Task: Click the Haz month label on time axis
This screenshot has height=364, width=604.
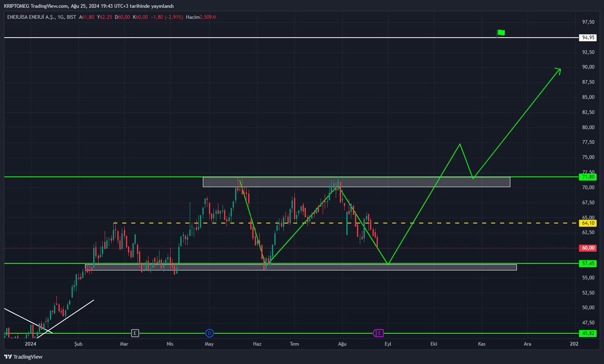Action: click(x=257, y=344)
